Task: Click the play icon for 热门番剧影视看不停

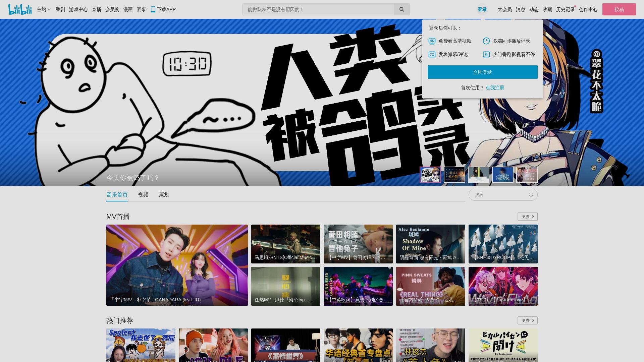Action: [486, 54]
